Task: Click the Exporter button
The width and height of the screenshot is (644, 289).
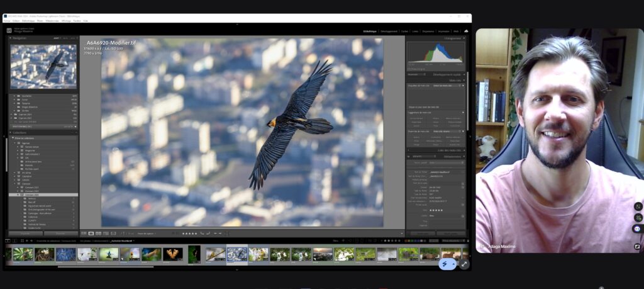Action: pos(60,233)
